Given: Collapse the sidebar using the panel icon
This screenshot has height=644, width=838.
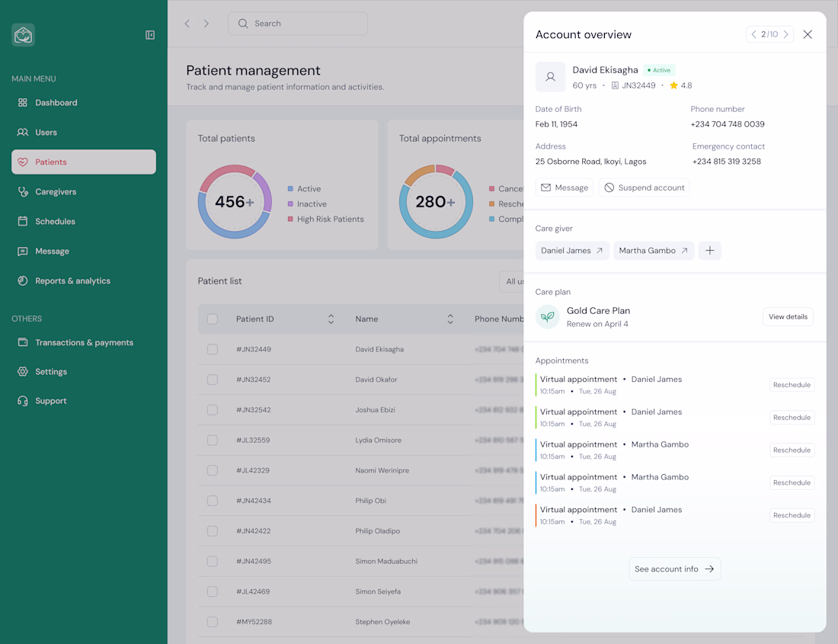Looking at the screenshot, I should tap(150, 35).
